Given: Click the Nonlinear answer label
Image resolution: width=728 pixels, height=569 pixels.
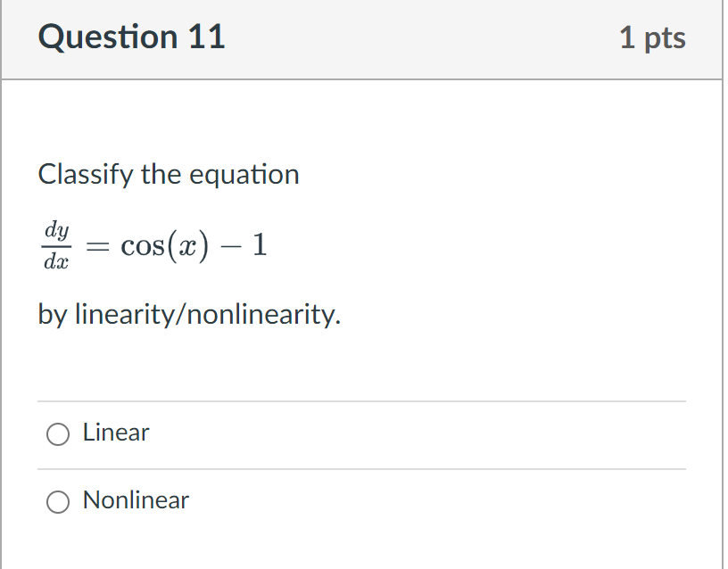Looking at the screenshot, I should [135, 500].
